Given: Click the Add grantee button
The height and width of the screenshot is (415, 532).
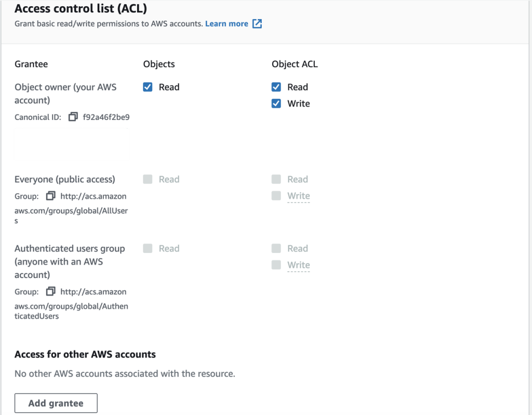Looking at the screenshot, I should tap(56, 403).
